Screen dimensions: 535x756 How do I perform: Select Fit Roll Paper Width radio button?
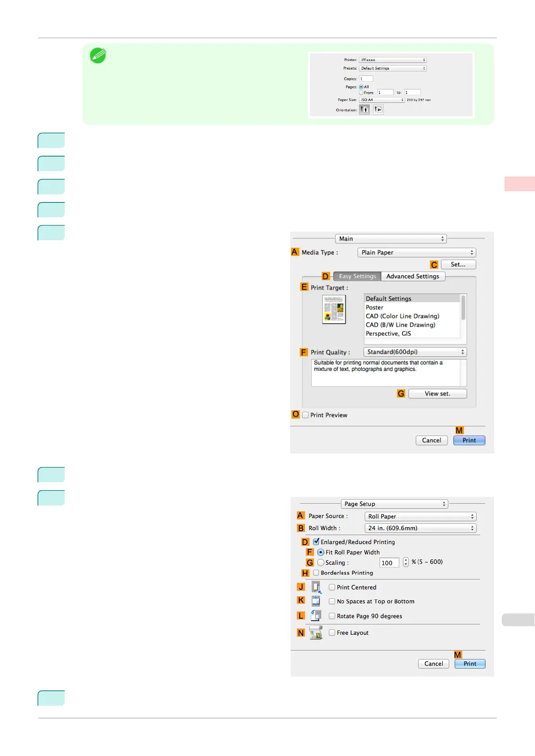(321, 552)
